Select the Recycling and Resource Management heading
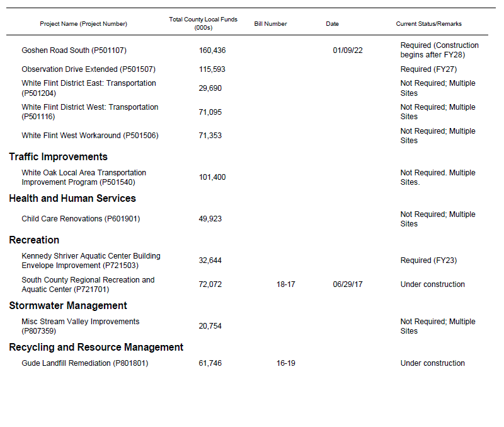Screen dimensions: 504x427 pyautogui.click(x=96, y=348)
